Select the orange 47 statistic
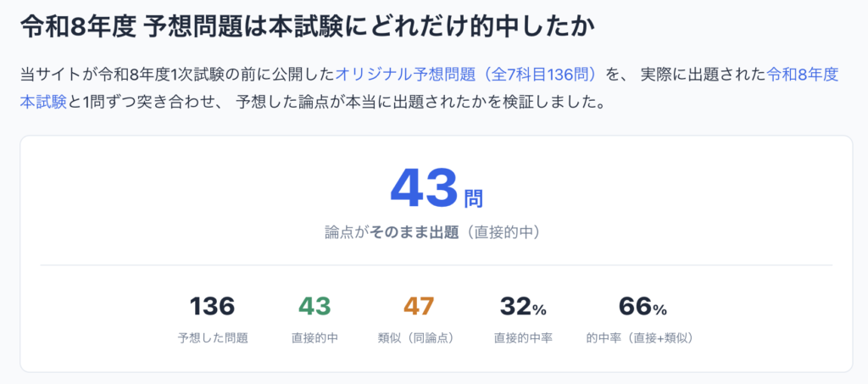Screen dimensions: 868x384 click(x=419, y=307)
